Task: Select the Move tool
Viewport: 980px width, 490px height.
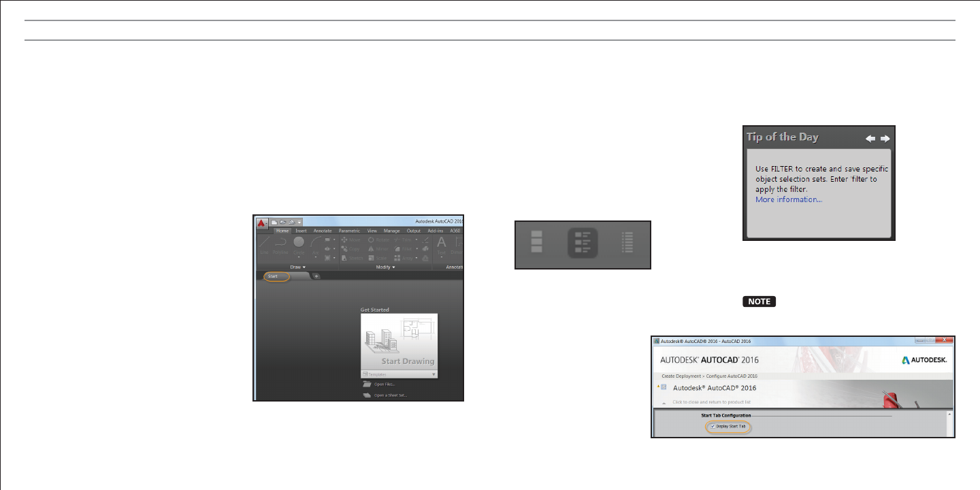Action: [349, 240]
